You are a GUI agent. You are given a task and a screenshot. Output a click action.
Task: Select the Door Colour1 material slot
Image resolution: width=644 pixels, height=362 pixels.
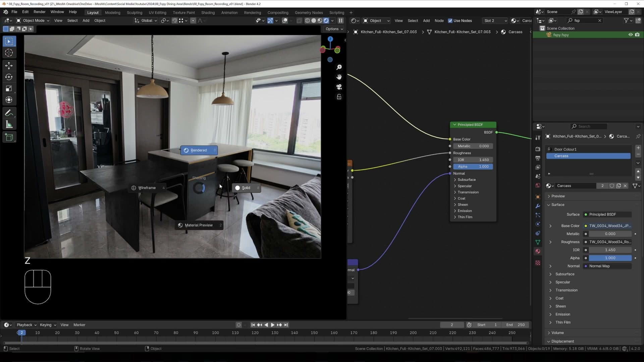pos(588,149)
